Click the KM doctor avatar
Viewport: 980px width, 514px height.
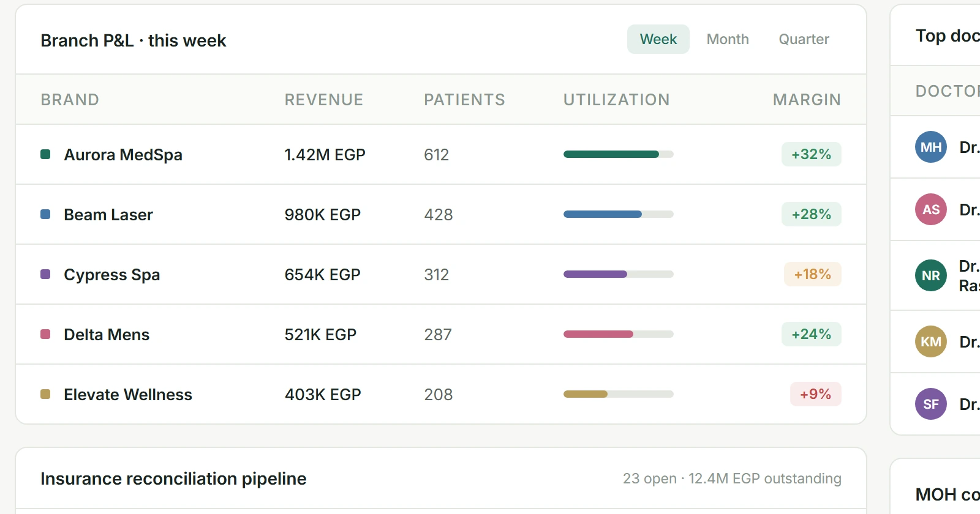pyautogui.click(x=931, y=341)
